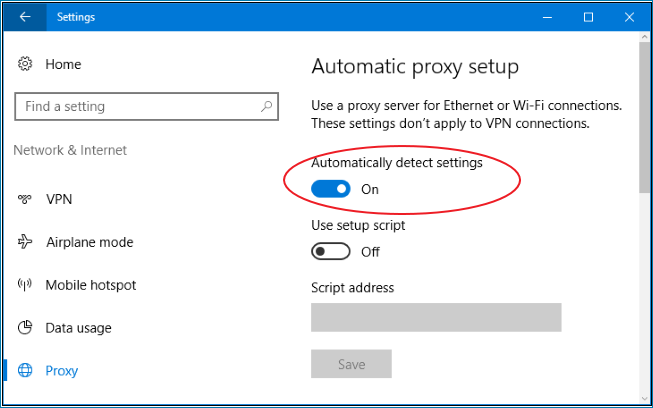This screenshot has height=408, width=653.
Task: Click the Airplane mode icon
Action: (x=25, y=242)
